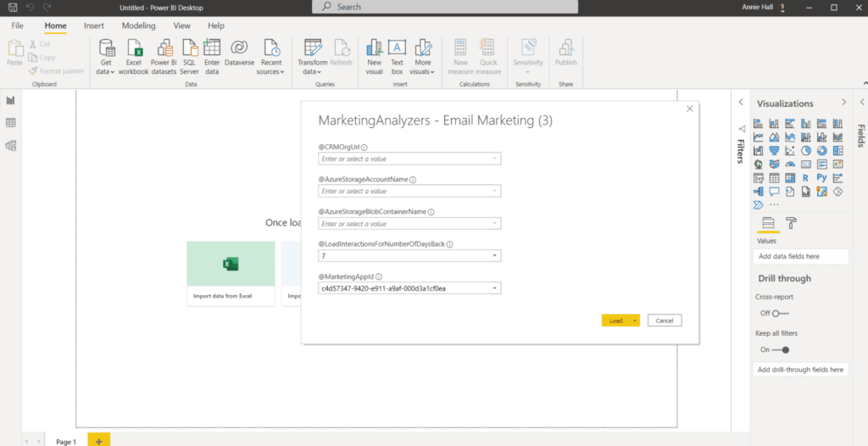This screenshot has width=868, height=446.
Task: Click the Search box in title bar
Action: click(445, 7)
